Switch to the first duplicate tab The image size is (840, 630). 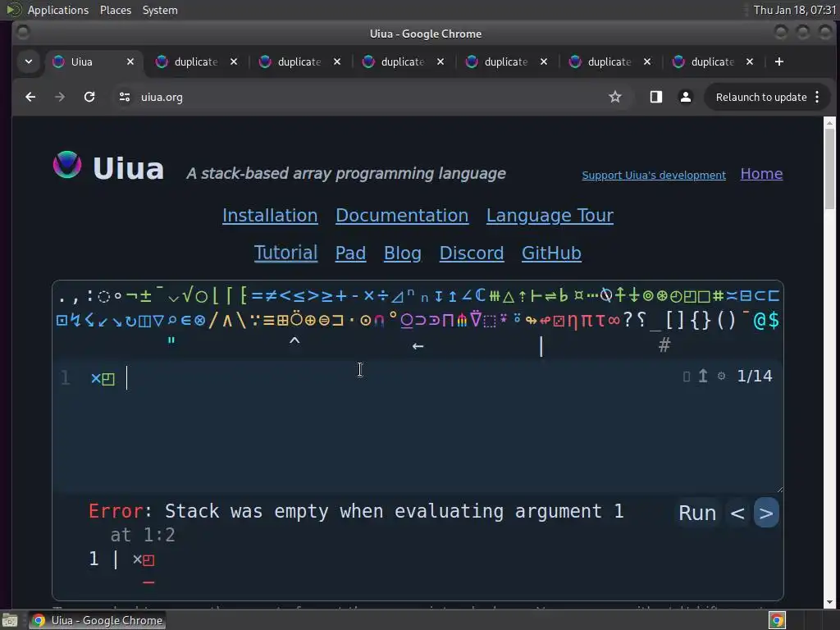[196, 62]
